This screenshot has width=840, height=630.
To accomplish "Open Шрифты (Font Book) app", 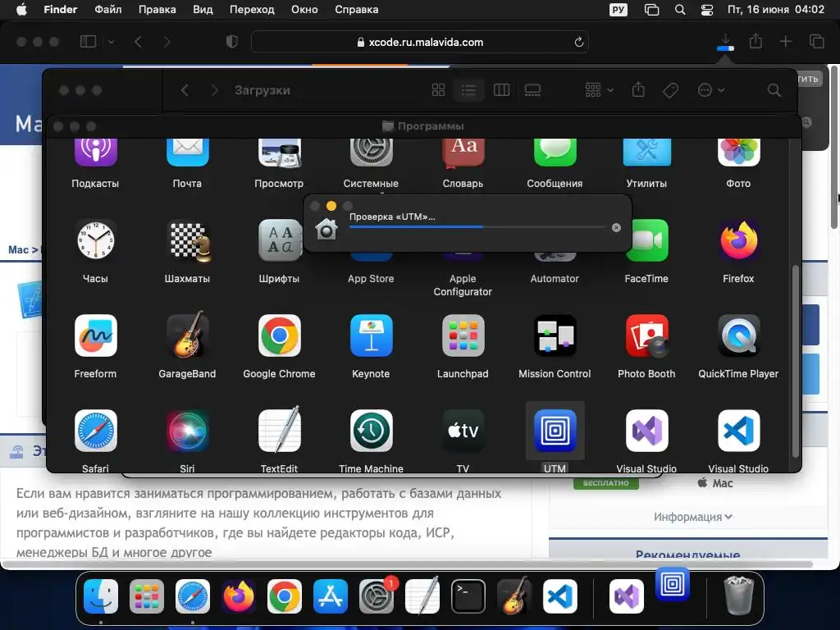I will [x=279, y=240].
